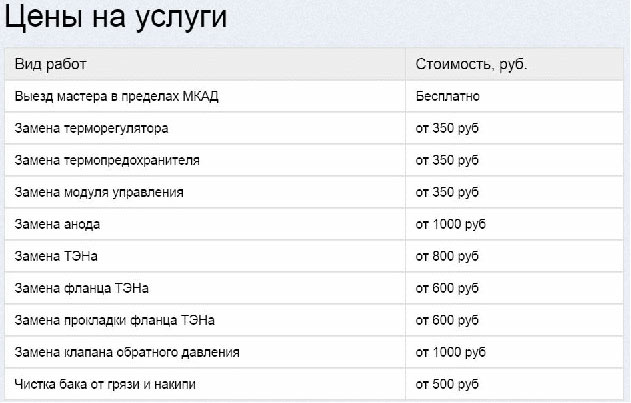Click the "от 800 руб" price cell
Viewport: 631px width, 403px height.
pyautogui.click(x=448, y=257)
